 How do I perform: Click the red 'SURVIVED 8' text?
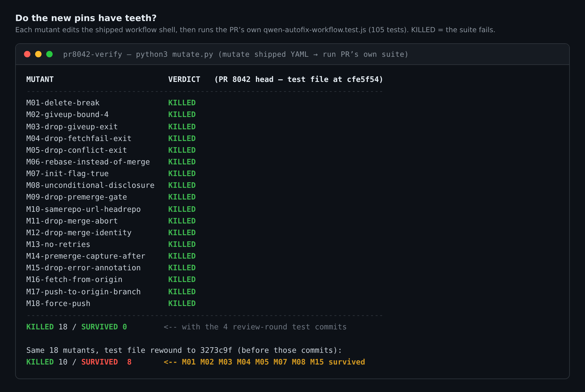[106, 362]
